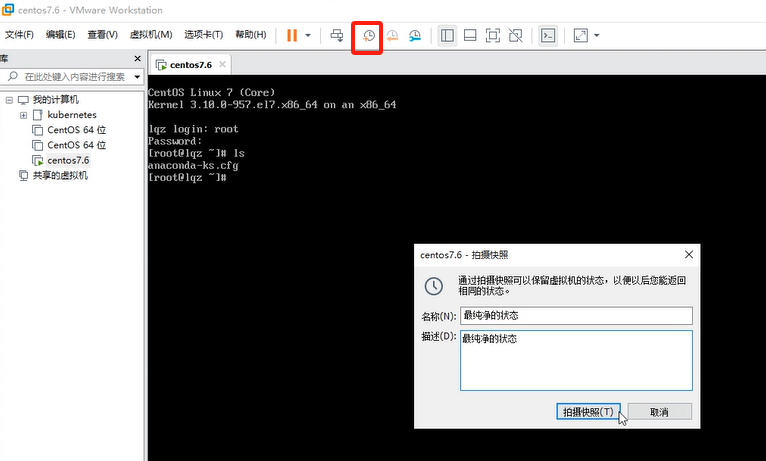The width and height of the screenshot is (766, 461).
Task: Click the monitor icon beside 我的计算机
Action: pos(23,100)
